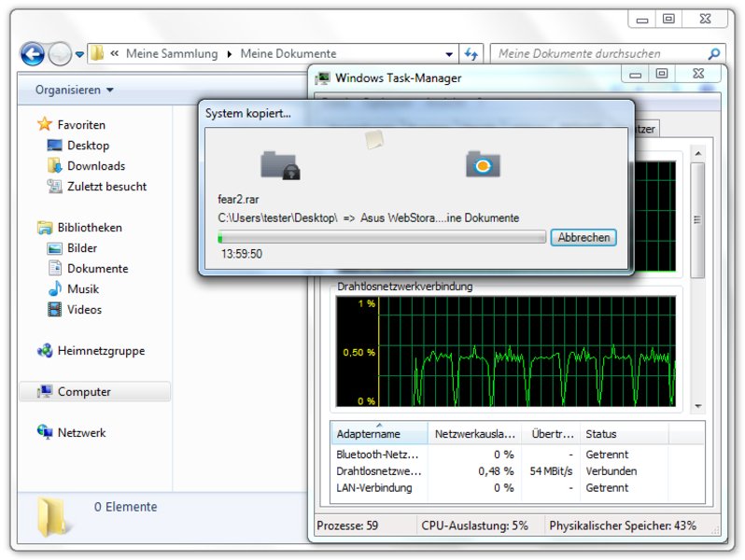
Task: Click the Asus WebStorage destination folder icon
Action: 483,164
